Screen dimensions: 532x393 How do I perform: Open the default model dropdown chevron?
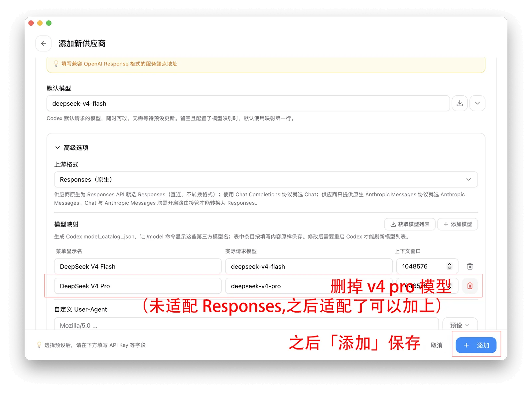tap(477, 103)
